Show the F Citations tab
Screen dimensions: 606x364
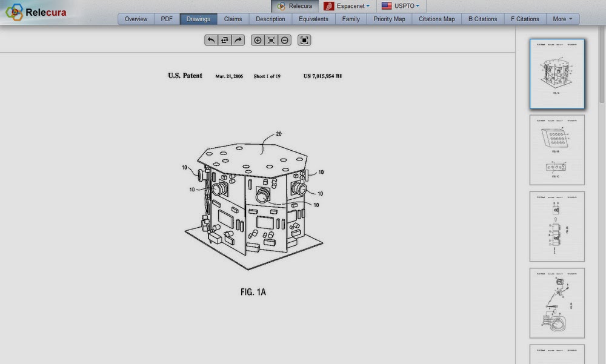tap(525, 19)
